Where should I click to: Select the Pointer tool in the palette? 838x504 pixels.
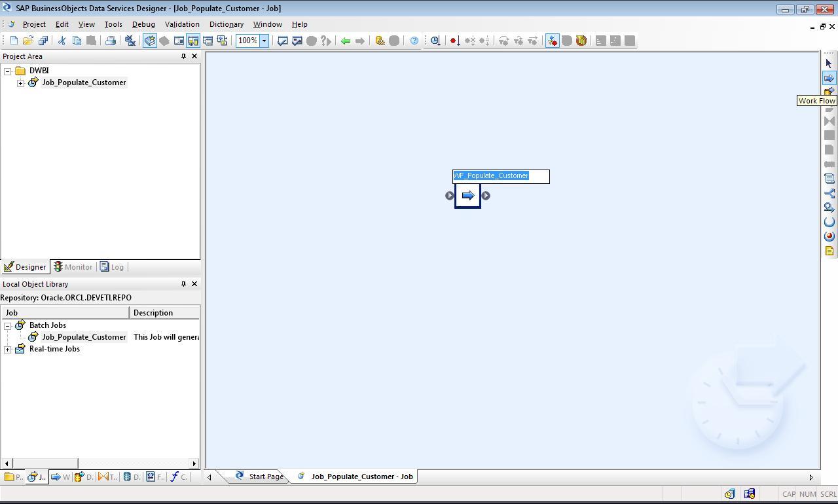[829, 63]
